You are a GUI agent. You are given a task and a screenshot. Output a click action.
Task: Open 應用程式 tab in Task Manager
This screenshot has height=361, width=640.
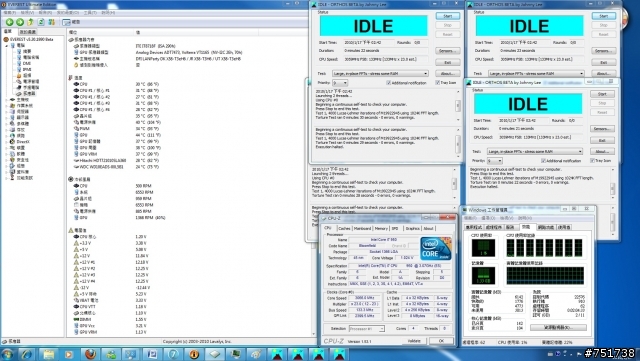pyautogui.click(x=473, y=227)
